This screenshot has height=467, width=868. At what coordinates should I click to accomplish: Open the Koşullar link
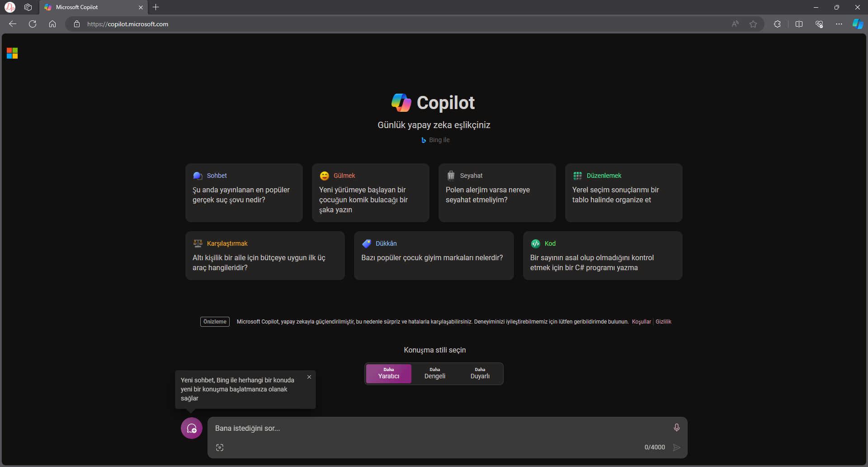[642, 322]
